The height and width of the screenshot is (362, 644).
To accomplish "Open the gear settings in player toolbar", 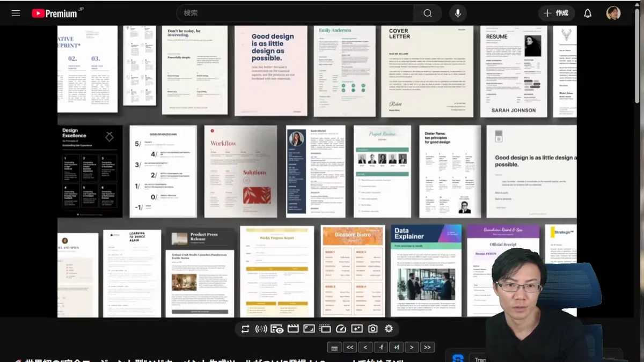I will click(389, 329).
